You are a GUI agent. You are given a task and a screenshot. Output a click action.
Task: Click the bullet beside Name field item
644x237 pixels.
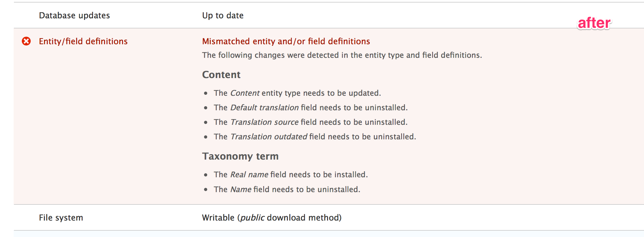tap(206, 190)
